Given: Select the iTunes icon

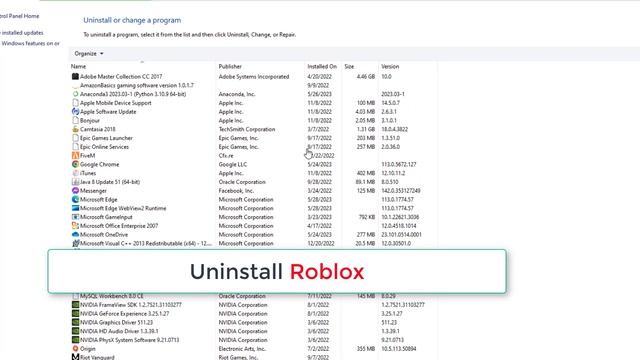Looking at the screenshot, I should tap(75, 173).
